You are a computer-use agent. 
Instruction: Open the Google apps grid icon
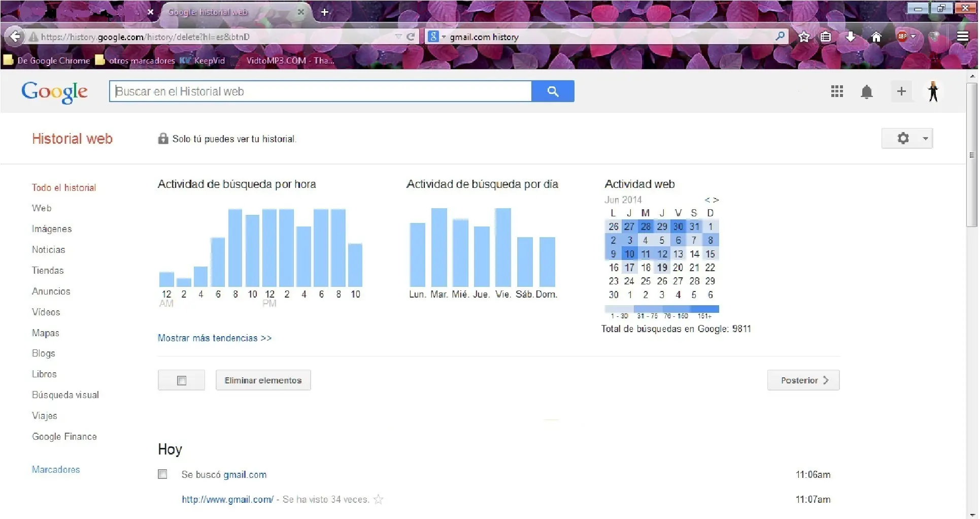pyautogui.click(x=837, y=91)
